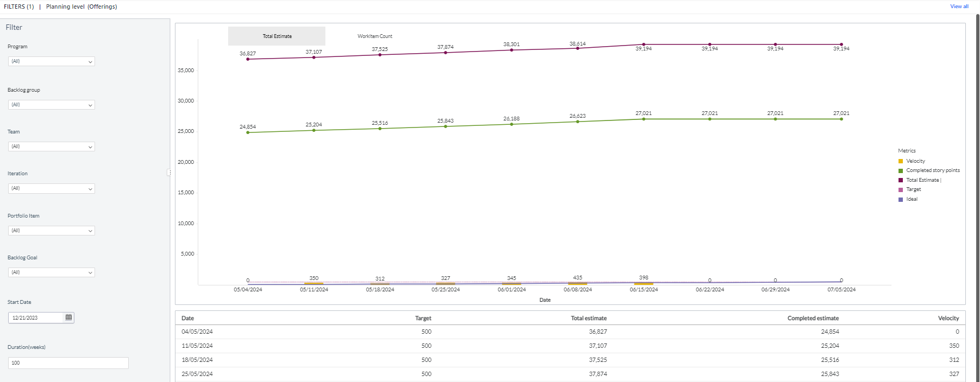Image resolution: width=980 pixels, height=382 pixels.
Task: Click the Completed estimate column header
Action: tap(813, 319)
